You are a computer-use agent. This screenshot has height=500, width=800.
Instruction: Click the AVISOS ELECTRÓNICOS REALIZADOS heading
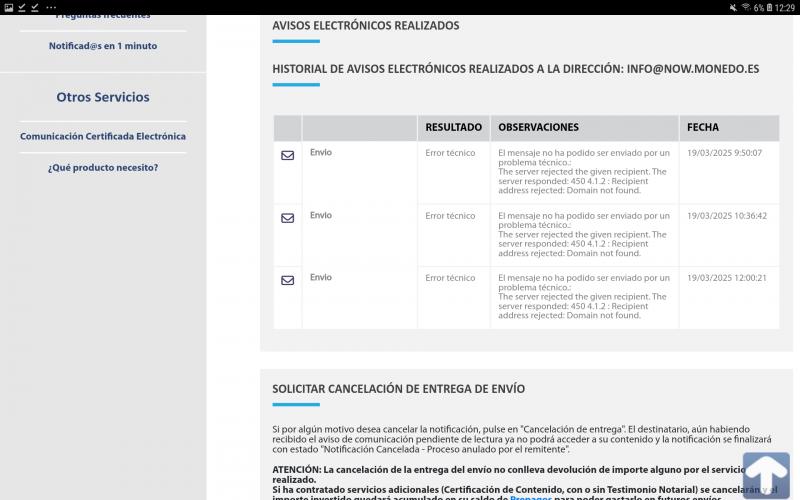click(365, 26)
